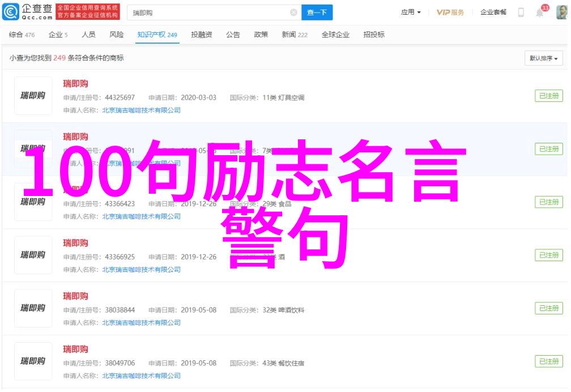Viewport: 571px width, 392px height.
Task: Open the 企业套餐 link
Action: click(x=493, y=12)
